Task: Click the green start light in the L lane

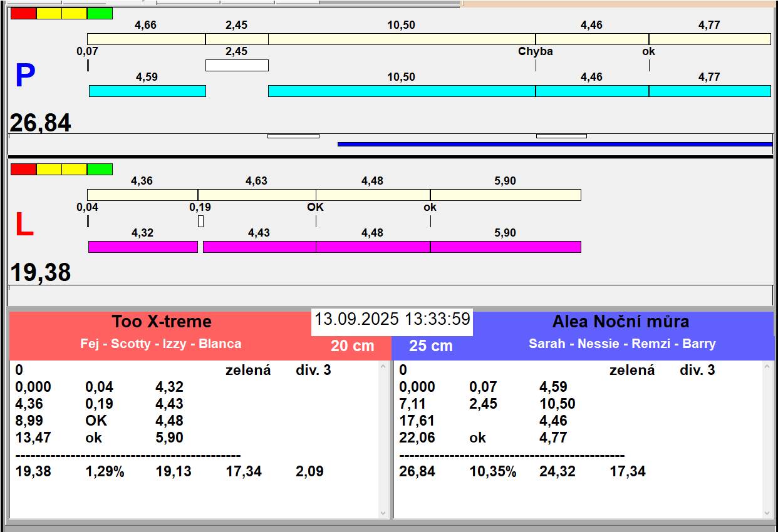Action: pyautogui.click(x=100, y=169)
